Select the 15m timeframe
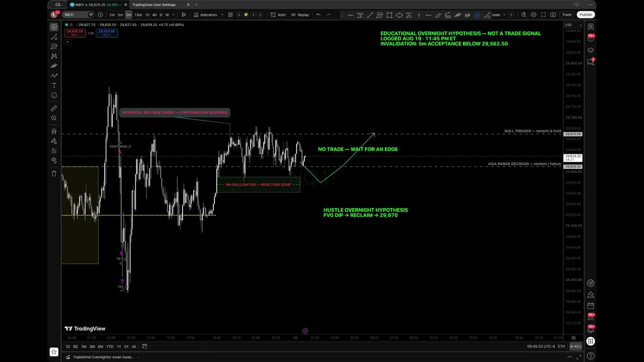This screenshot has width=644, height=362. [138, 15]
